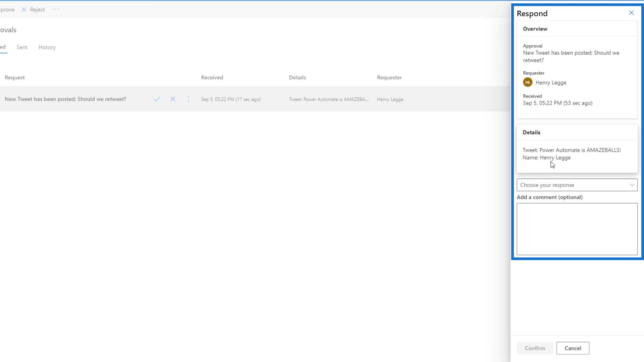
Task: Switch to the History tab
Action: tap(47, 47)
